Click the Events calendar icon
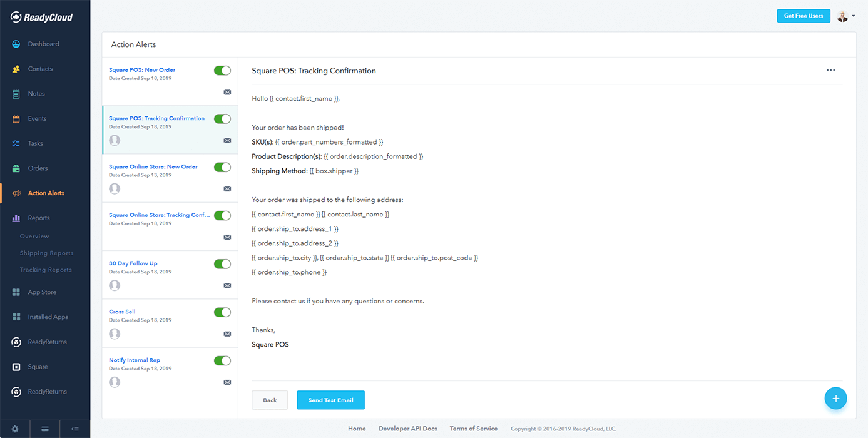 pos(16,119)
